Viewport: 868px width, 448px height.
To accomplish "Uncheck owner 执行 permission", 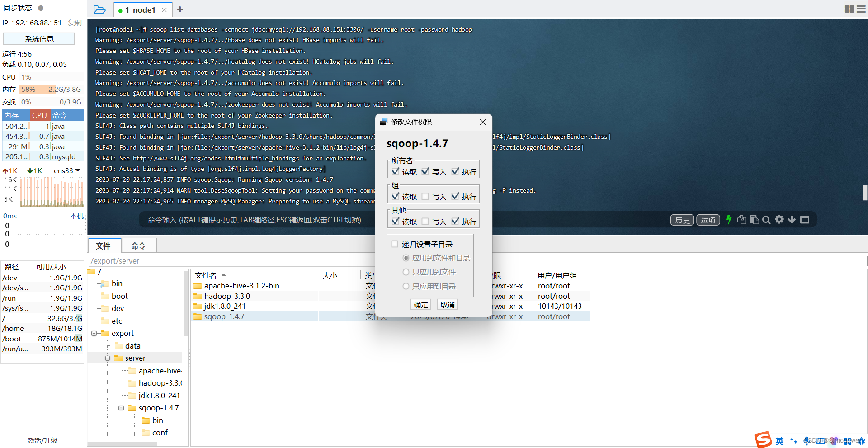I will [x=455, y=172].
